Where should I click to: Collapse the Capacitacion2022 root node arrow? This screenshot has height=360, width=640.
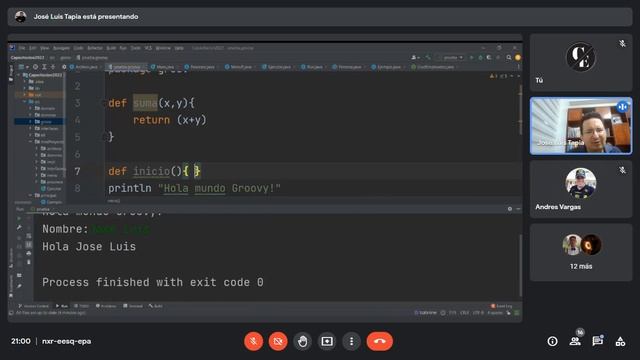pos(19,75)
